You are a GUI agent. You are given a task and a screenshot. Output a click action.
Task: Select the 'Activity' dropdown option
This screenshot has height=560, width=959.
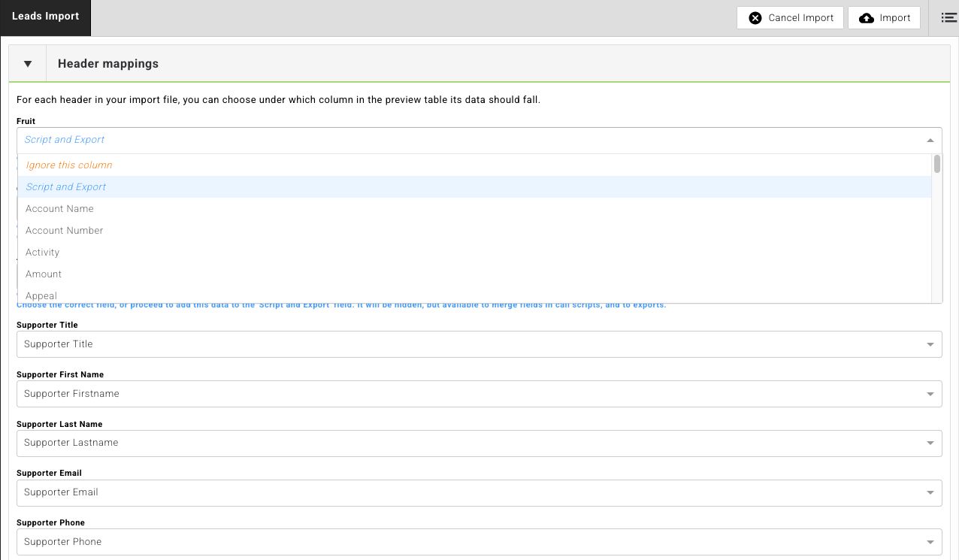(42, 253)
